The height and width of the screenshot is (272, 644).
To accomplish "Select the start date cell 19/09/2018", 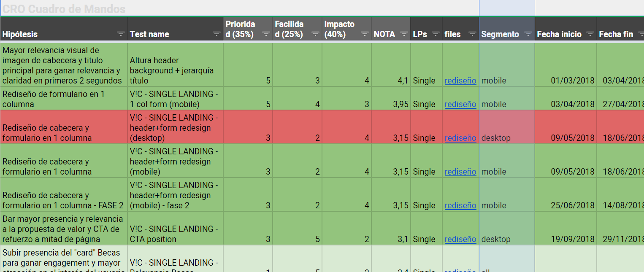I will 566,239.
